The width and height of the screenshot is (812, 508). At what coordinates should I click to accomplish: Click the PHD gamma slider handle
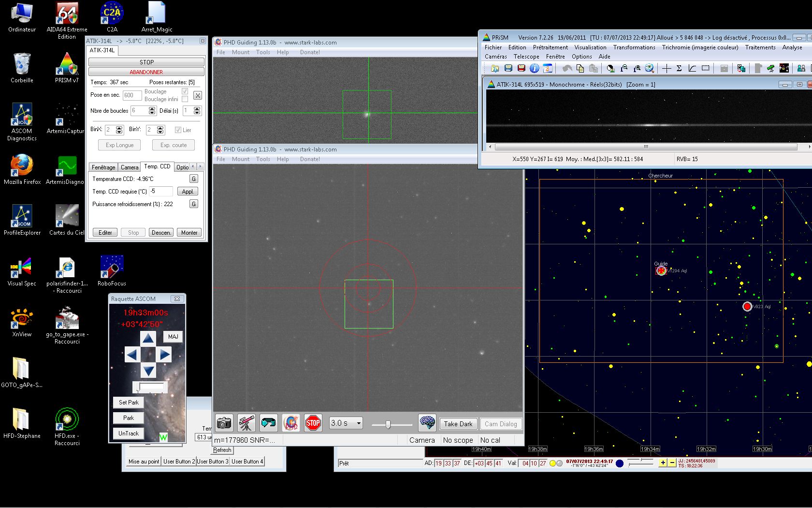tap(388, 424)
